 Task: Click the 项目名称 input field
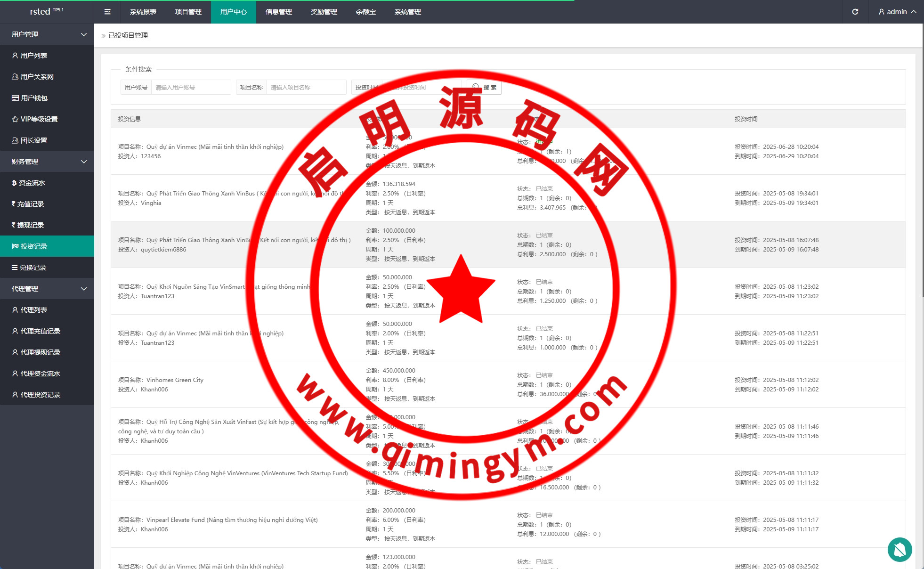(x=306, y=88)
